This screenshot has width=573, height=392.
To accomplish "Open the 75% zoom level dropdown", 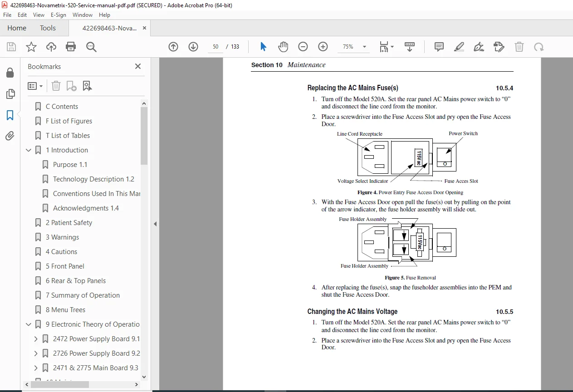I will click(x=353, y=47).
